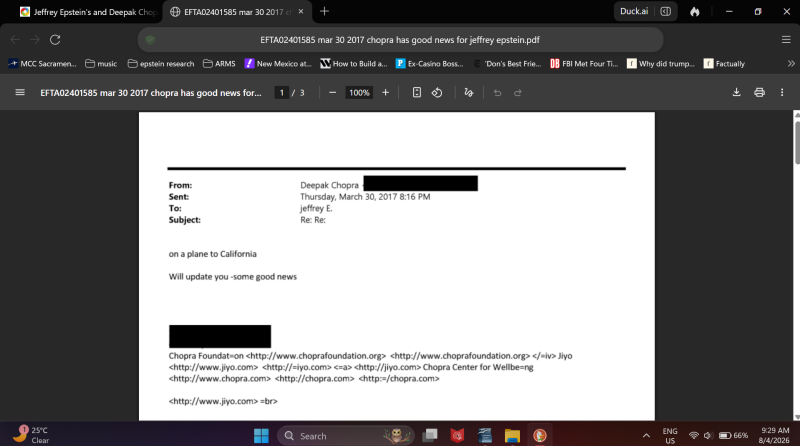Click the fit to page icon
Viewport: 800px width, 446px height.
[x=417, y=92]
